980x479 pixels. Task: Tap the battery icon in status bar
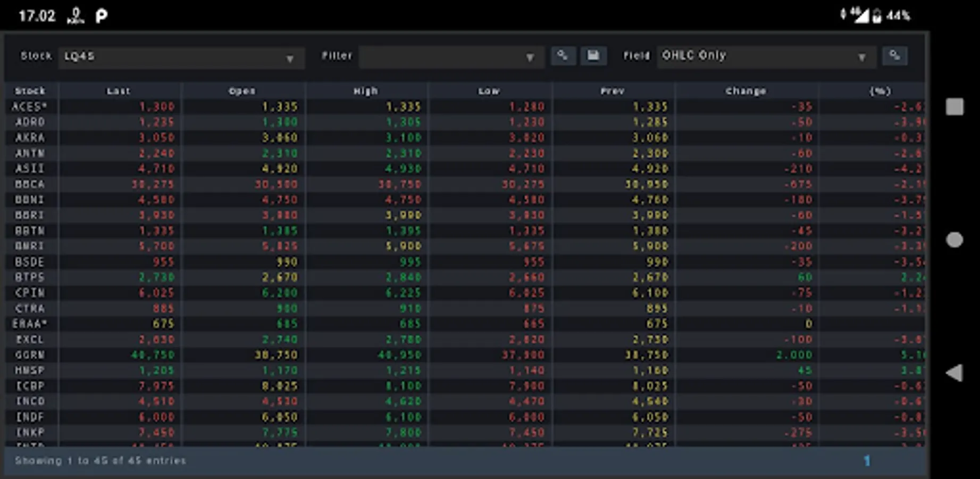(876, 15)
